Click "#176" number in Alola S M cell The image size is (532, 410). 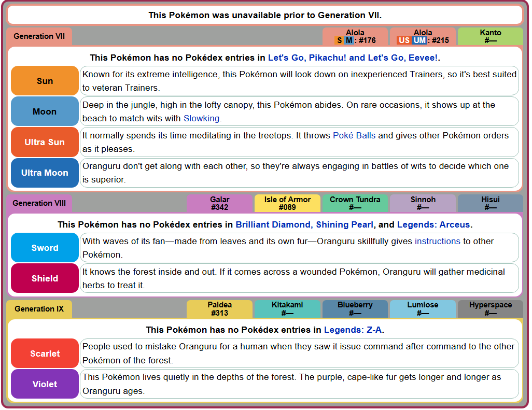click(x=368, y=40)
